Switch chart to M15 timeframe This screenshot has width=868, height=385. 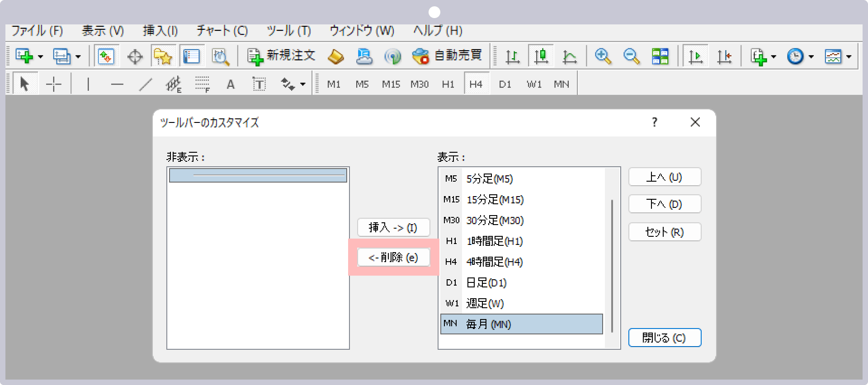click(391, 84)
